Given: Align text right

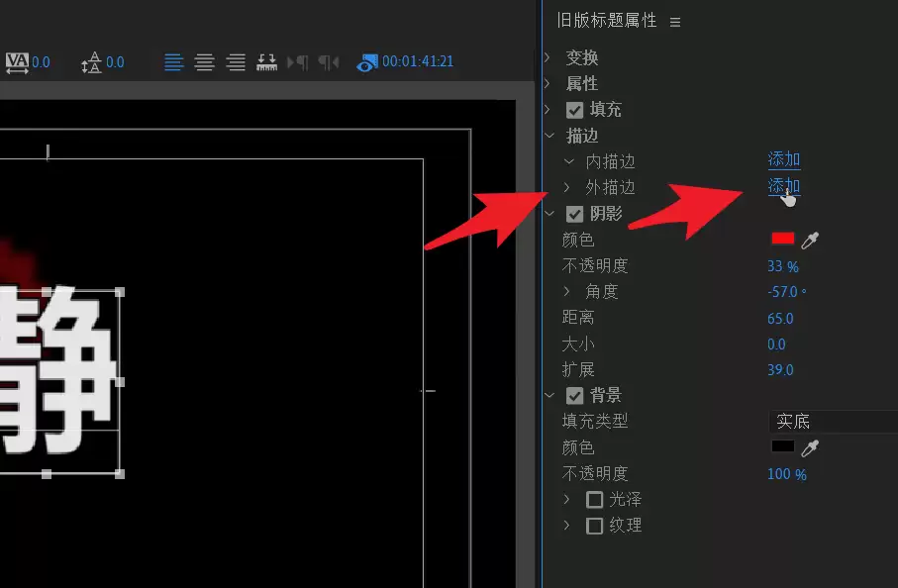Looking at the screenshot, I should click(x=236, y=61).
